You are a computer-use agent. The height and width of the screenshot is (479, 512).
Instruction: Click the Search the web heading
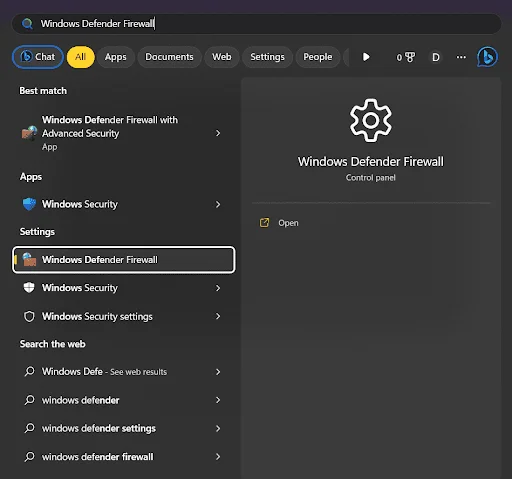[x=52, y=344]
